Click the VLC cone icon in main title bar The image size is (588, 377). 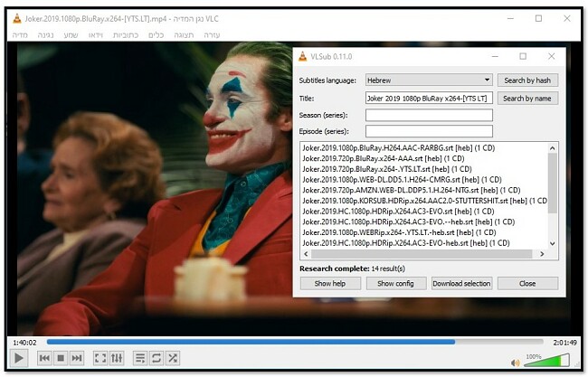tap(17, 18)
